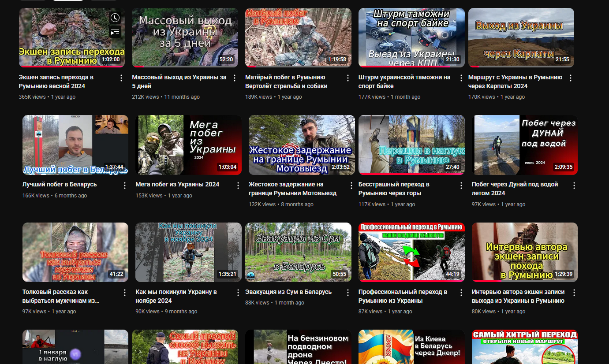Click '132K views • 8 months ago' text
Viewport: 609px width, 364px height.
tap(281, 204)
